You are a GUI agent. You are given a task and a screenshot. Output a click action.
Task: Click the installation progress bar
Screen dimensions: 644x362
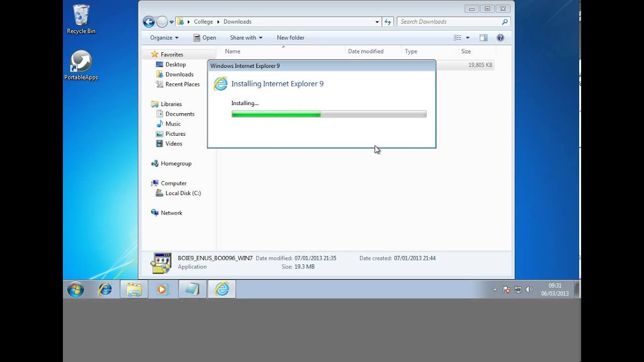pos(329,114)
